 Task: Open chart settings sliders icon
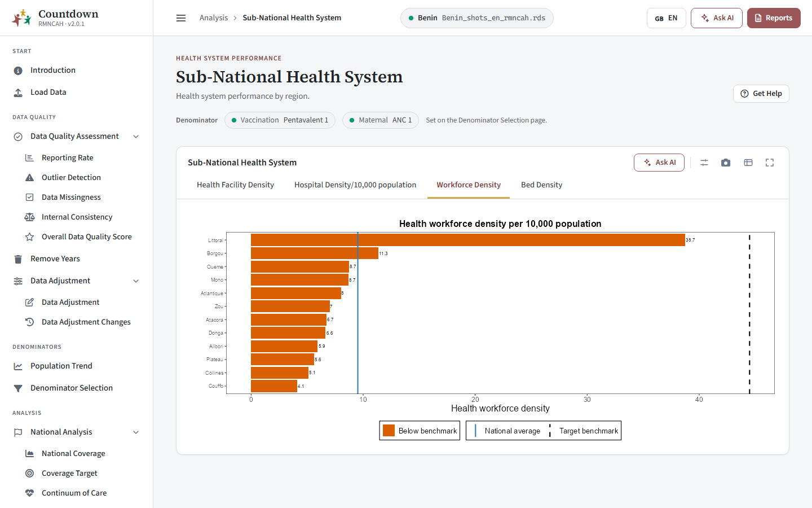point(704,163)
